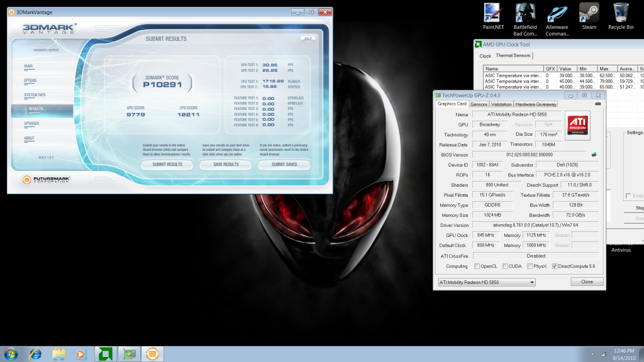Click the SUBMIT SAVED button
The height and width of the screenshot is (362, 644).
284,165
